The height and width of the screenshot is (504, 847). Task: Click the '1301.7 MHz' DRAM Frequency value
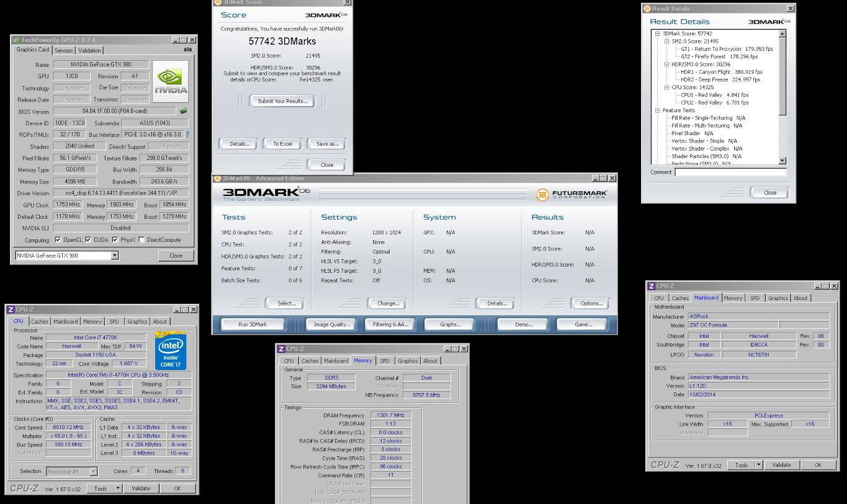pyautogui.click(x=390, y=415)
